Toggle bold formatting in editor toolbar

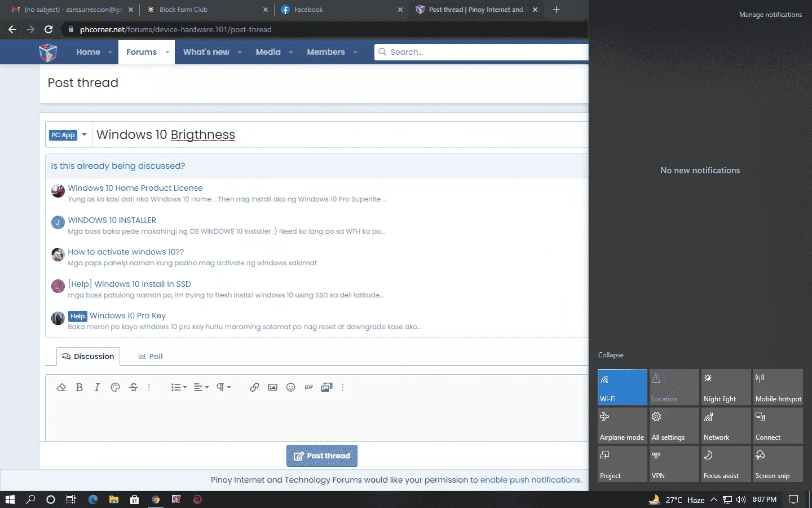click(x=79, y=387)
